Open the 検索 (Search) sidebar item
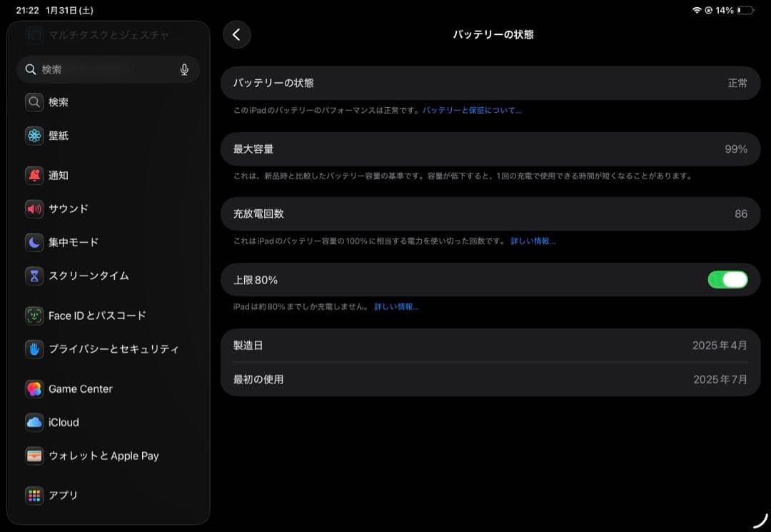This screenshot has height=532, width=771. tap(57, 102)
